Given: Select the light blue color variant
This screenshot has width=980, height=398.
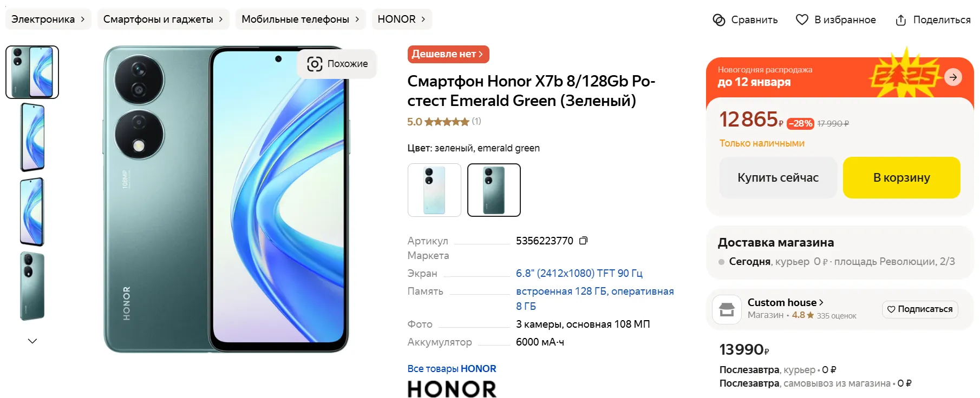Looking at the screenshot, I should tap(434, 190).
